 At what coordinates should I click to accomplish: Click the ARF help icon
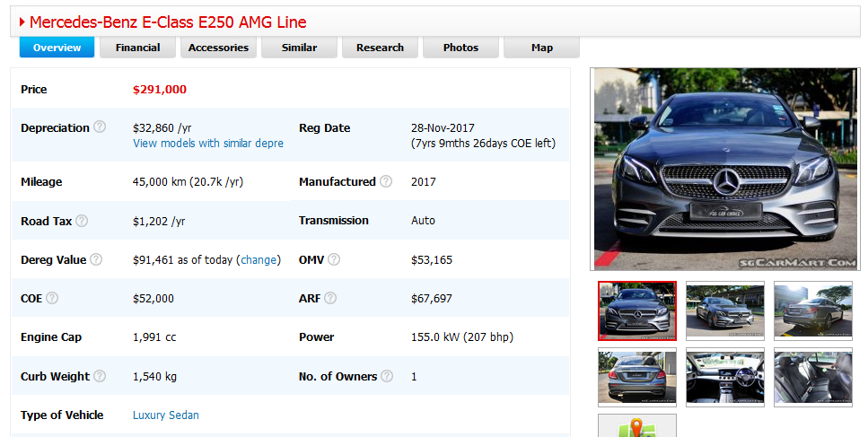pos(330,298)
